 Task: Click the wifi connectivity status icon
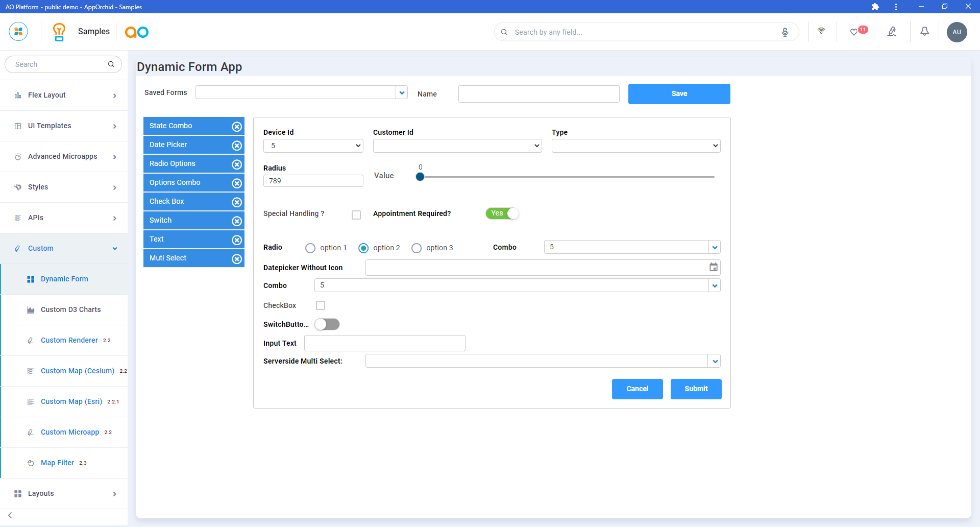pyautogui.click(x=821, y=31)
